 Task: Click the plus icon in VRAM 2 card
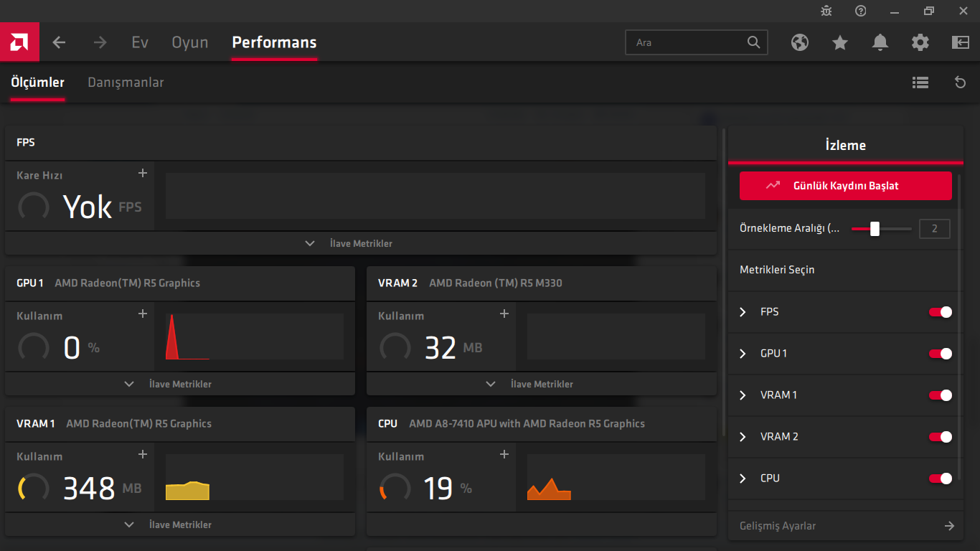coord(504,314)
